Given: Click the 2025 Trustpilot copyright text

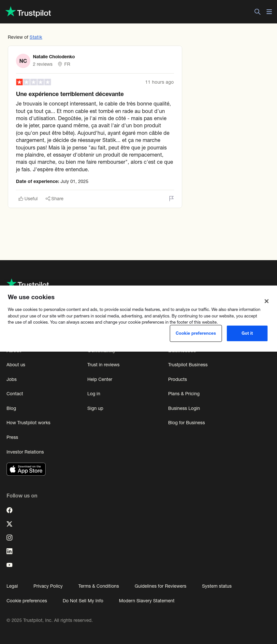Looking at the screenshot, I should pos(50,620).
